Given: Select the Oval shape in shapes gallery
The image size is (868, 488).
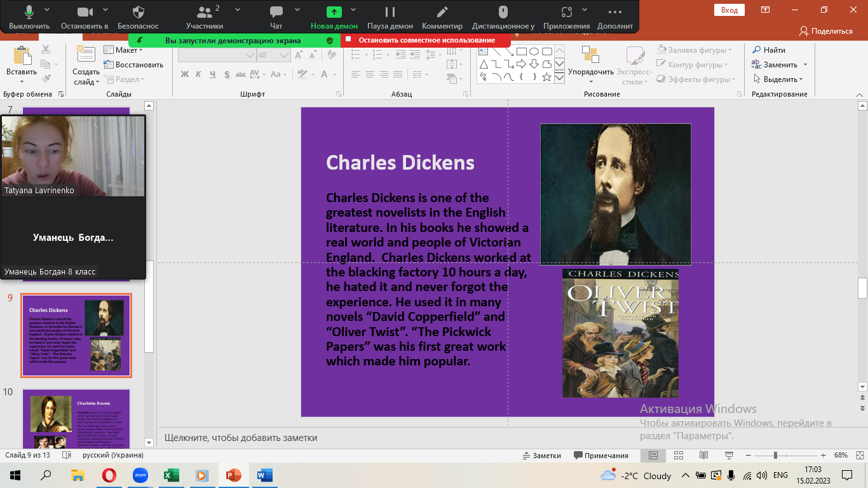Looking at the screenshot, I should pyautogui.click(x=534, y=51).
